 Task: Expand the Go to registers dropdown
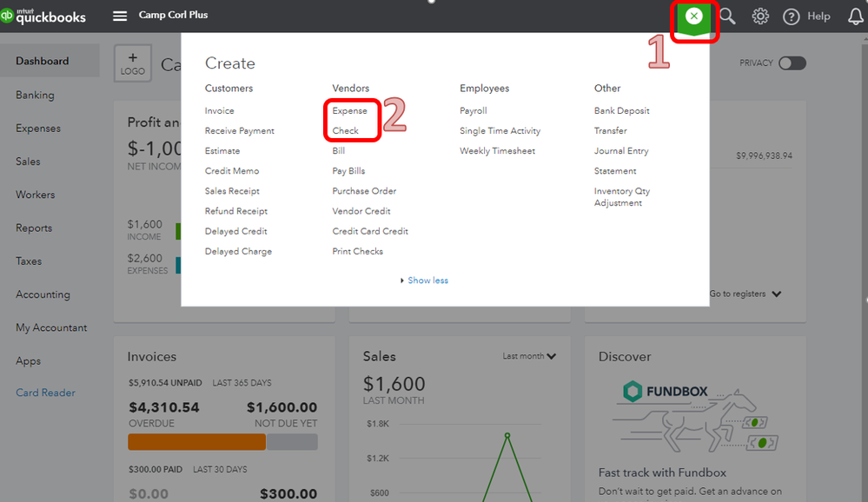coord(745,294)
